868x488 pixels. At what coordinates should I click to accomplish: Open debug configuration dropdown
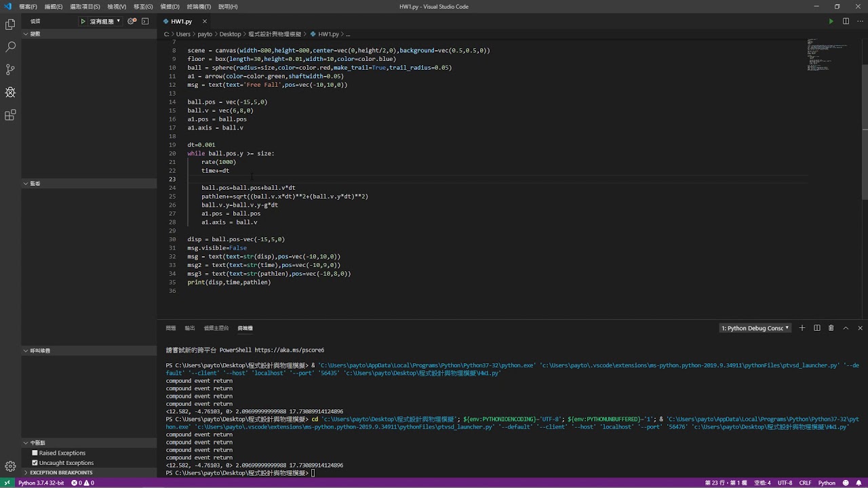105,22
